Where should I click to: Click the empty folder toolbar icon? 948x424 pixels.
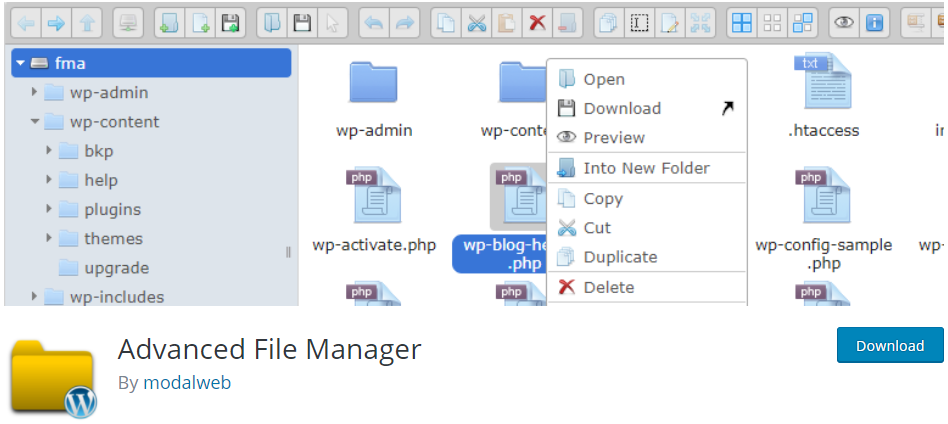[x=568, y=24]
